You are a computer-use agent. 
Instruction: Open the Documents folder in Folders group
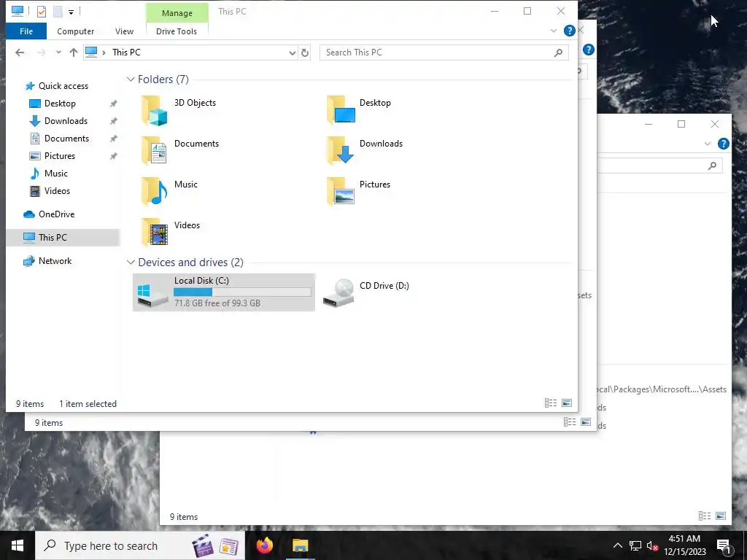180,150
